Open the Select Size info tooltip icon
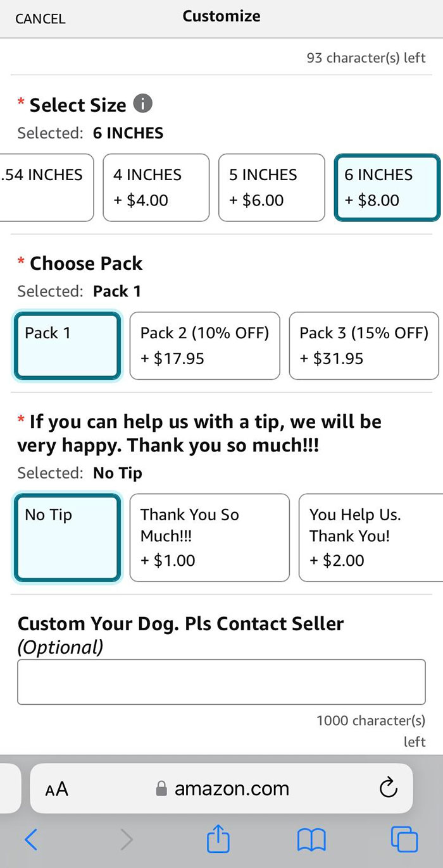The width and height of the screenshot is (443, 868). pos(142,104)
